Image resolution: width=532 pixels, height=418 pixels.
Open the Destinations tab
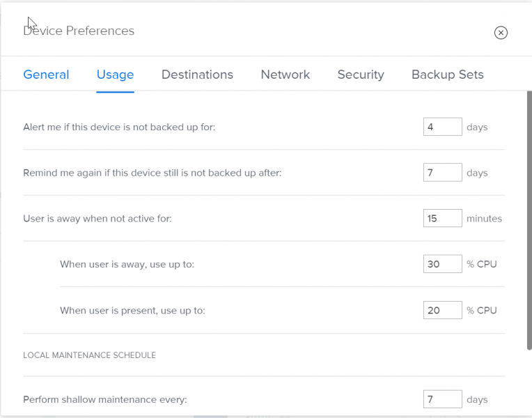pyautogui.click(x=197, y=75)
